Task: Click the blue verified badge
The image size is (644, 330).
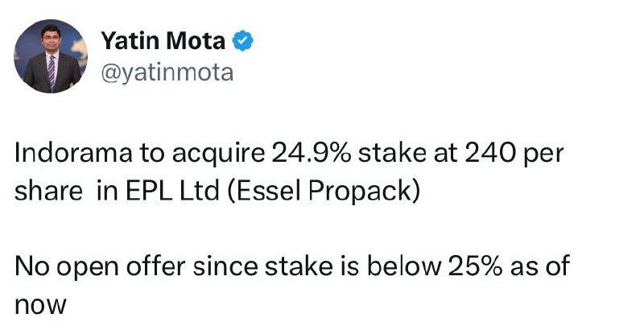Action: 243,40
